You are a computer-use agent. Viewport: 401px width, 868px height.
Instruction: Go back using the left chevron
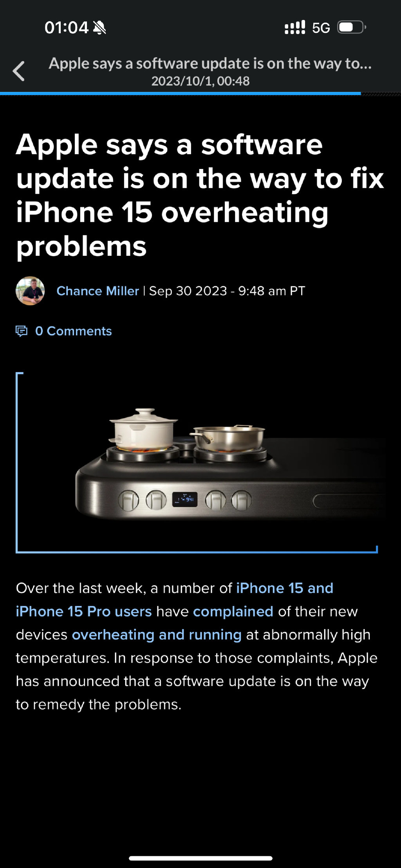(x=18, y=71)
